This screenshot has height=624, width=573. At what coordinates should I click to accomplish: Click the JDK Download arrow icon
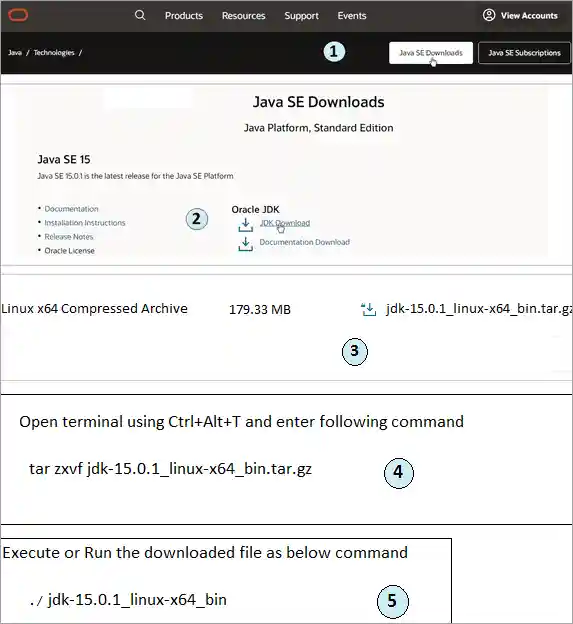(246, 224)
